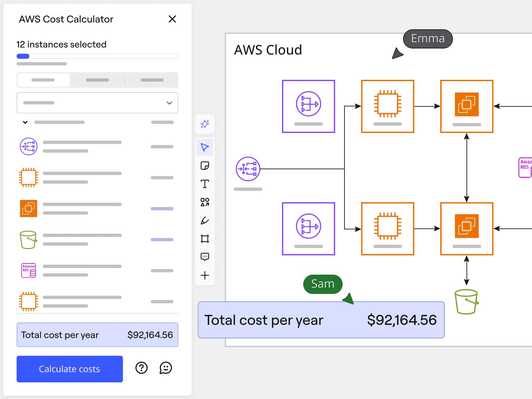The height and width of the screenshot is (399, 532).
Task: Select the cursor pointer tool
Action: [205, 147]
